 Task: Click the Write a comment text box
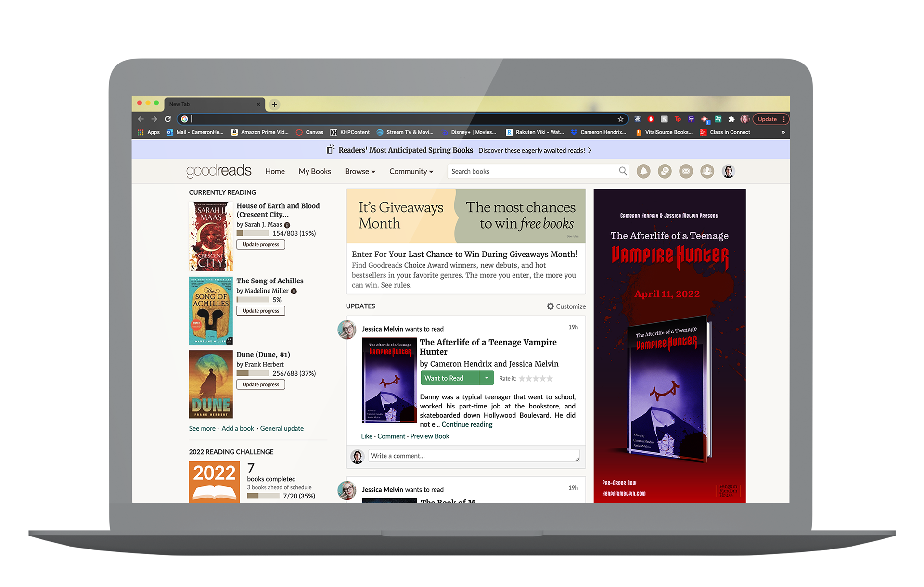coord(474,456)
